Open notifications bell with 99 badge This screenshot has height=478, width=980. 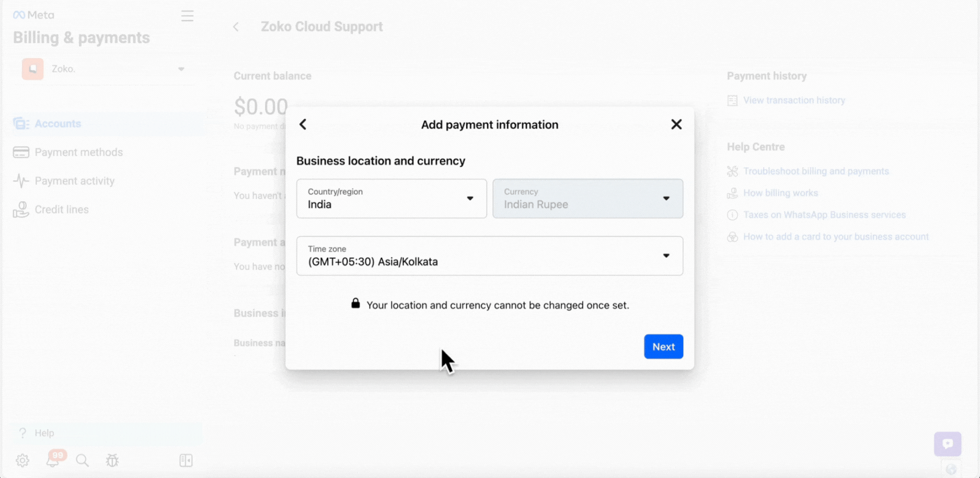[53, 459]
